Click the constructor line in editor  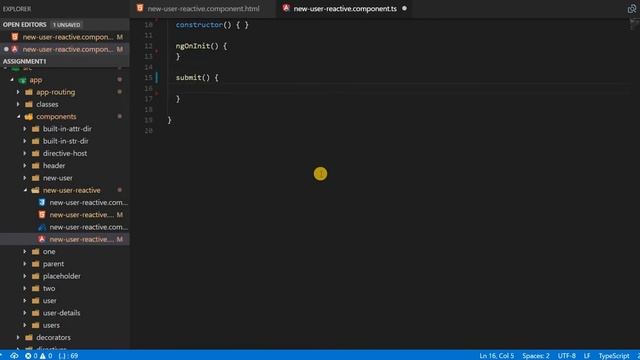click(212, 25)
